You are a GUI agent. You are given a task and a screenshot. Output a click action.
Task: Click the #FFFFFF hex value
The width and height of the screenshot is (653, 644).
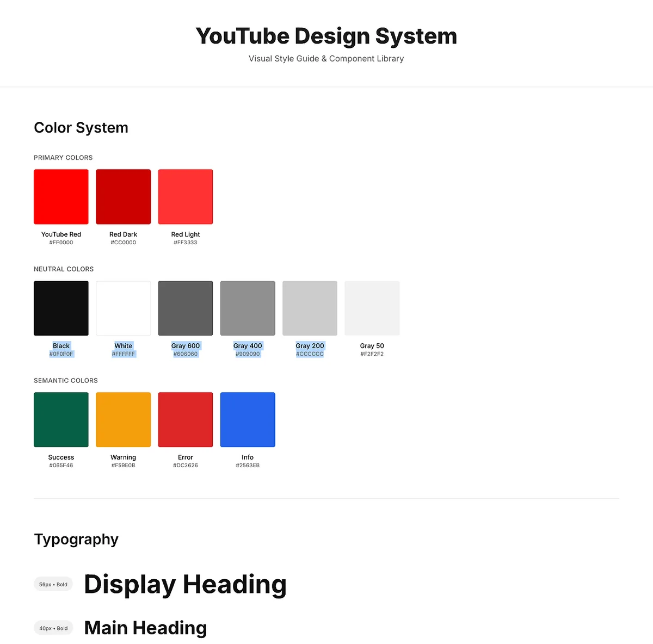124,354
